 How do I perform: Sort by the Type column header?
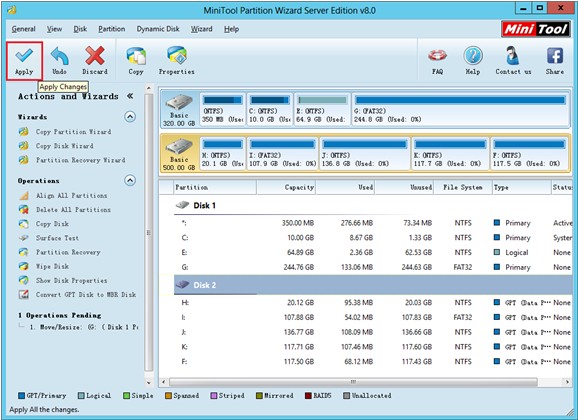pyautogui.click(x=522, y=187)
